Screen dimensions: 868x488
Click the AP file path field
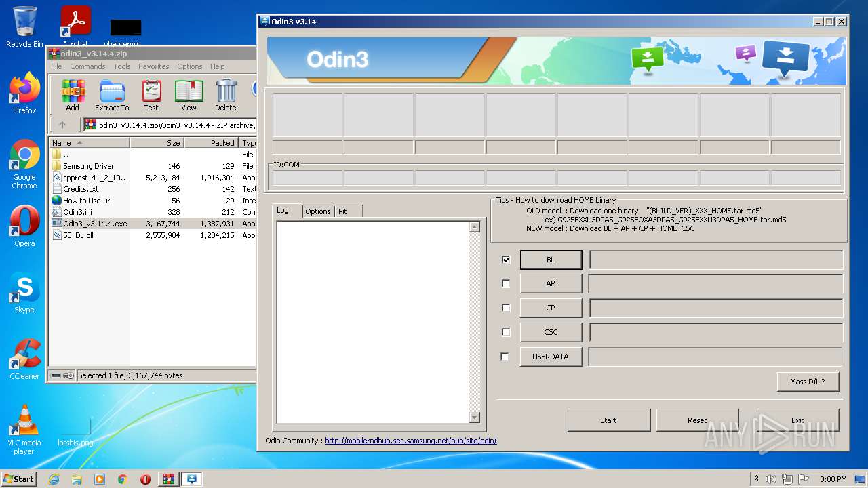pos(715,283)
